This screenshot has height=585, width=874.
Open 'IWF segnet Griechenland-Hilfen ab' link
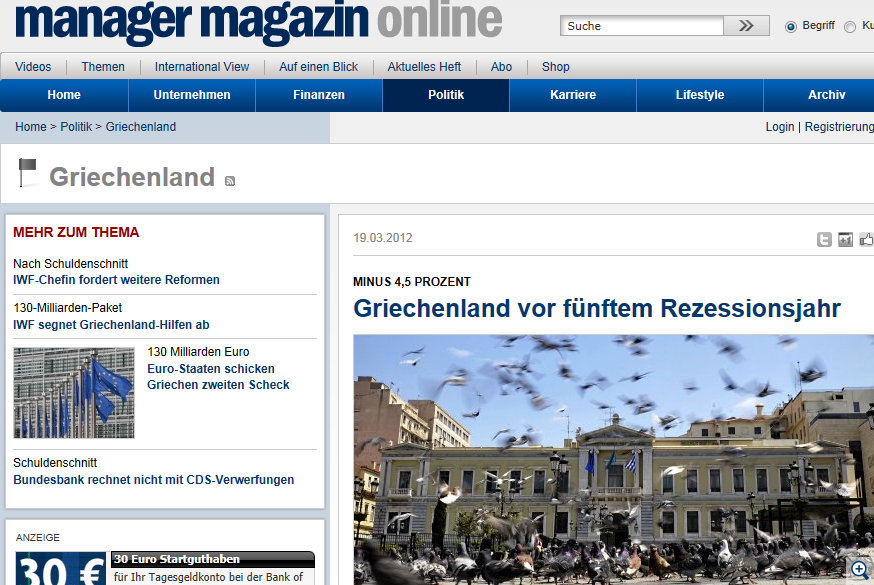tap(111, 325)
